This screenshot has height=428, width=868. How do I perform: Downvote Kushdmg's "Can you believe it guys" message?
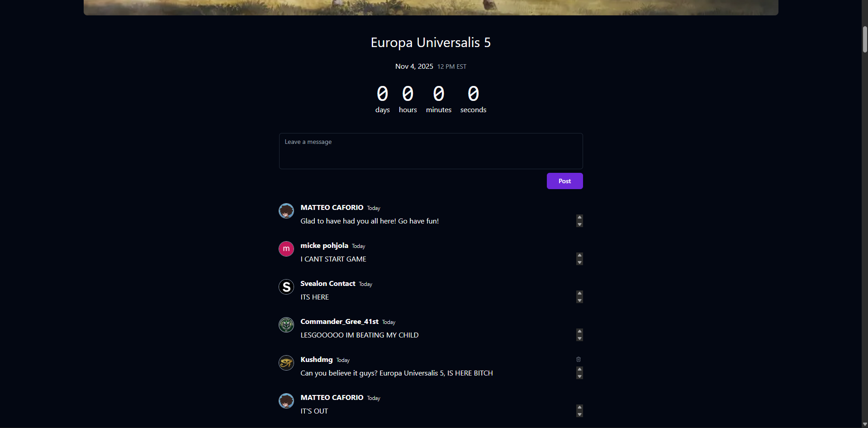click(x=579, y=376)
